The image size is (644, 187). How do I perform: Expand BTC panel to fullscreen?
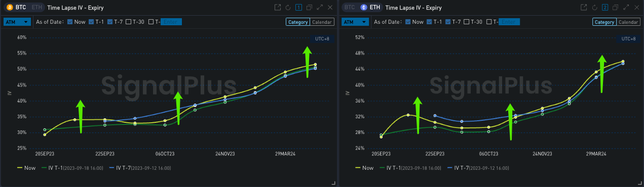point(320,8)
